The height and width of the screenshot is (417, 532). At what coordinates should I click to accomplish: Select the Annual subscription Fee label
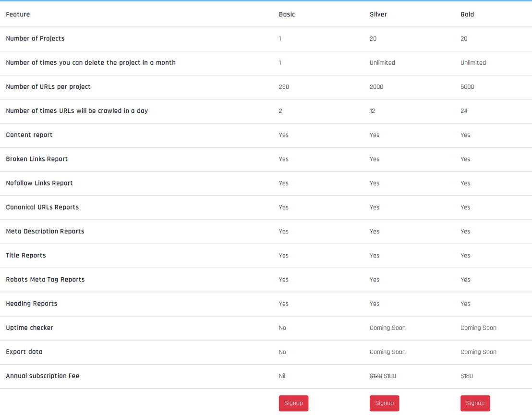coord(42,376)
